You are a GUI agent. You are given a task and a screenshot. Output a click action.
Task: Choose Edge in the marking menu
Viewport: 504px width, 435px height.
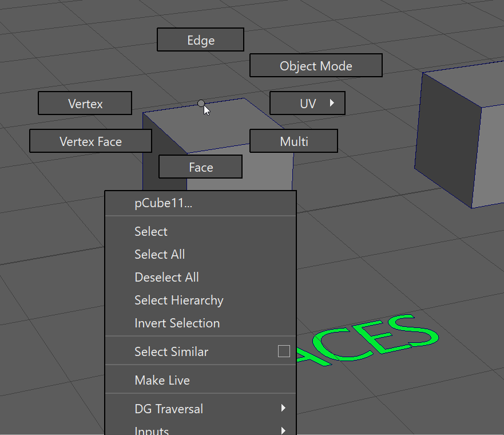pos(200,40)
